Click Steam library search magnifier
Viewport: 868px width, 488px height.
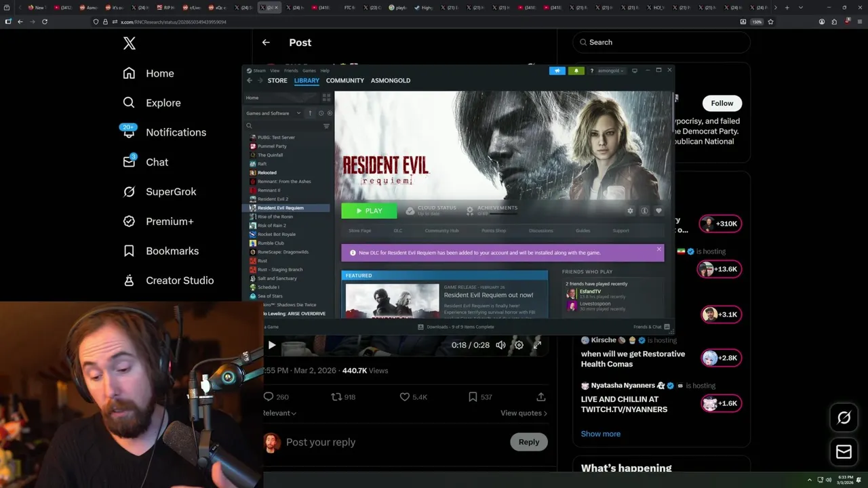pos(249,126)
